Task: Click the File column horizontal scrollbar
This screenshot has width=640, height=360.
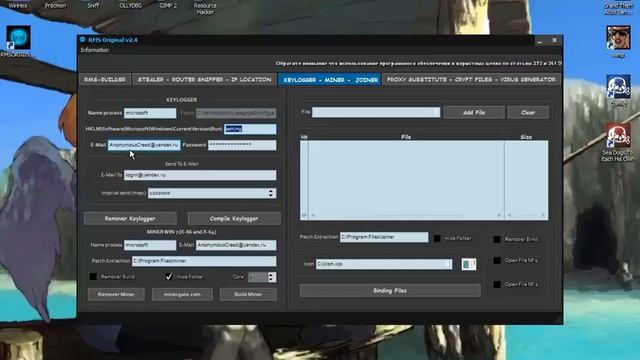Action: [406, 215]
